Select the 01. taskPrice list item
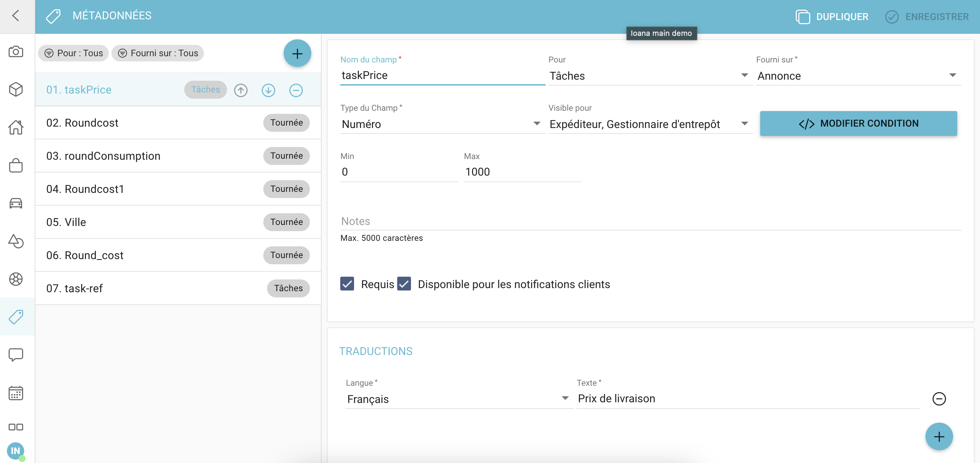Screen dimensions: 980x463 [x=178, y=90]
